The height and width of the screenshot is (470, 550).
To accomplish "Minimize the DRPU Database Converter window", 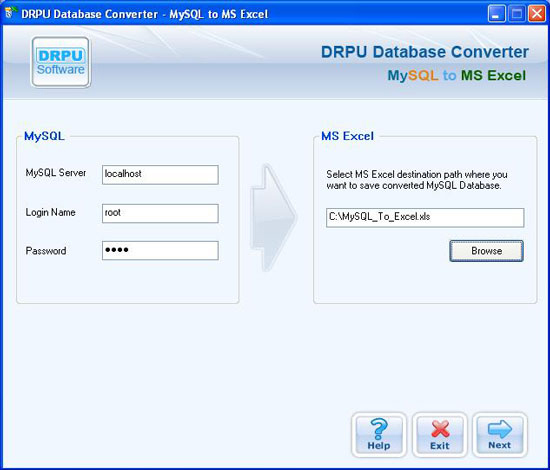I will [496, 14].
